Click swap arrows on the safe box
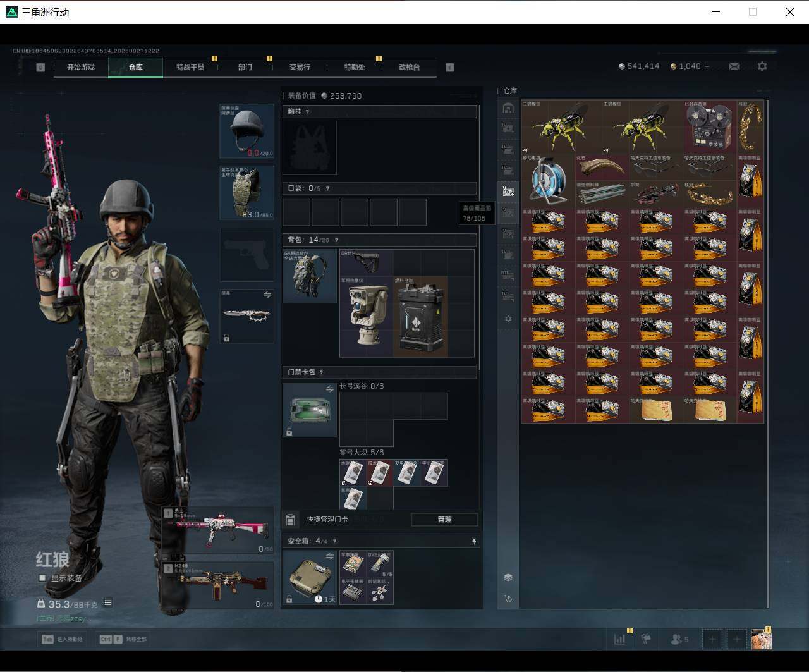The image size is (809, 672). (329, 556)
